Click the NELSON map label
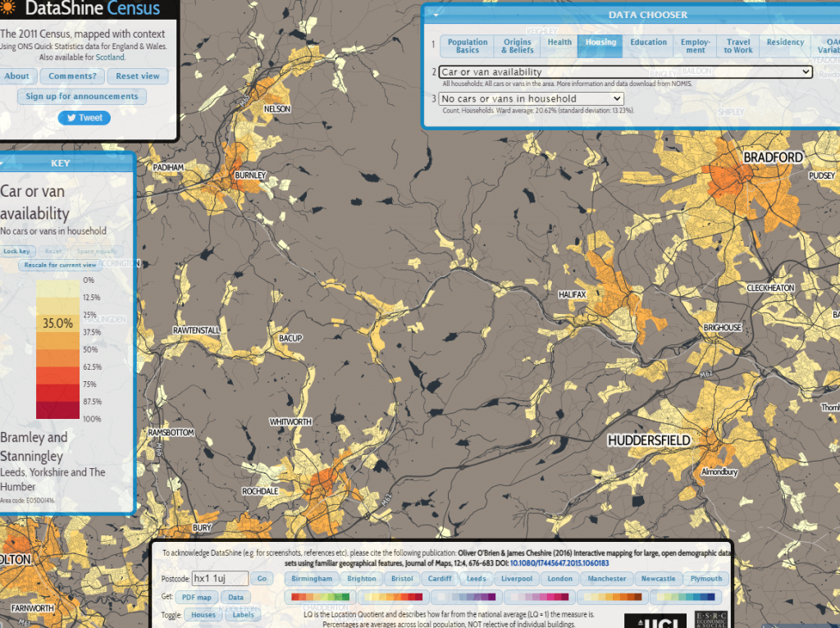Image resolution: width=840 pixels, height=628 pixels. 277,109
